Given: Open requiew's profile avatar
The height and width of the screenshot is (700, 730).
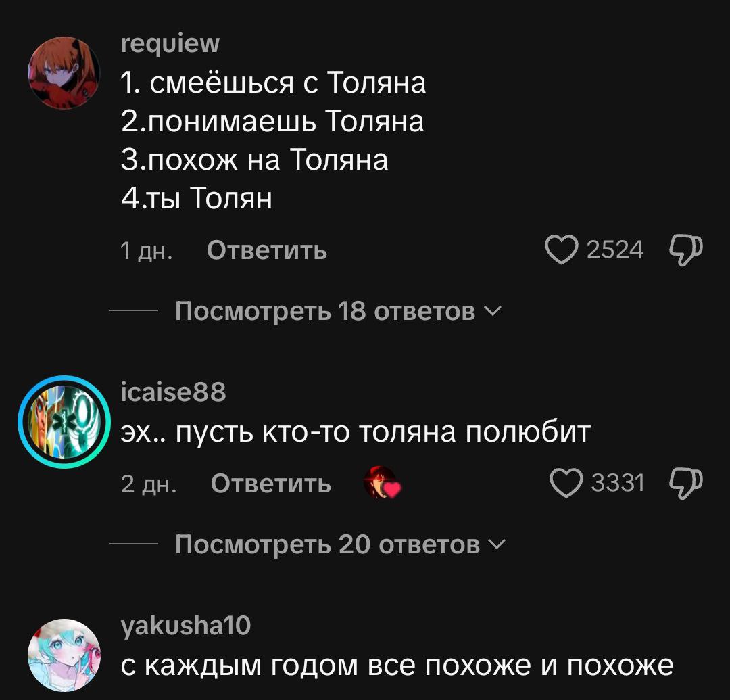Looking at the screenshot, I should click(64, 72).
